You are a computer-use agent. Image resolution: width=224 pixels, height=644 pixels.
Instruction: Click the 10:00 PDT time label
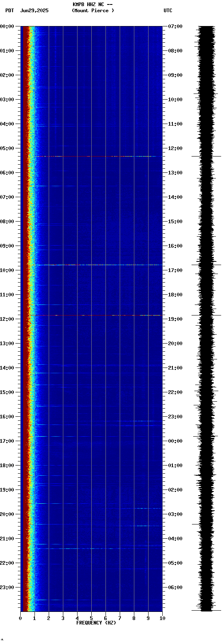(x=7, y=270)
